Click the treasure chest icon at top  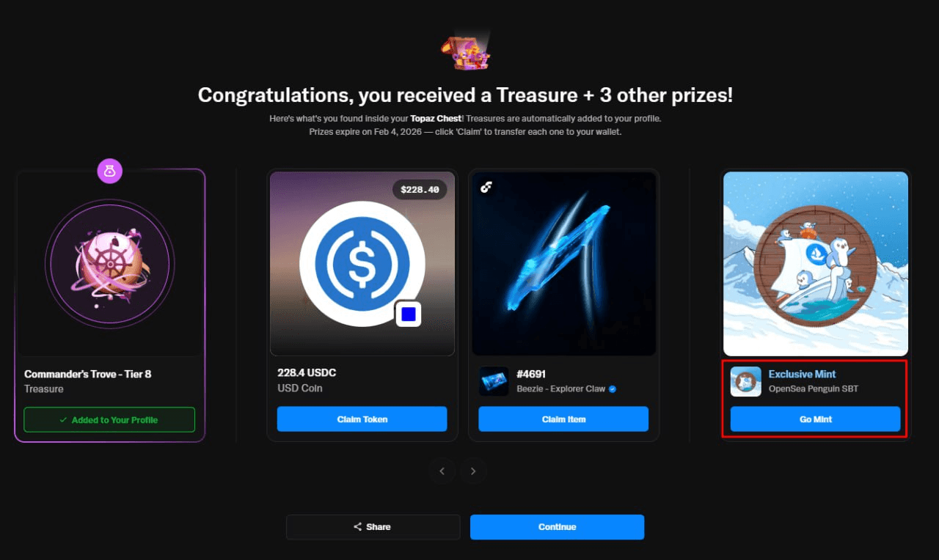pyautogui.click(x=465, y=51)
